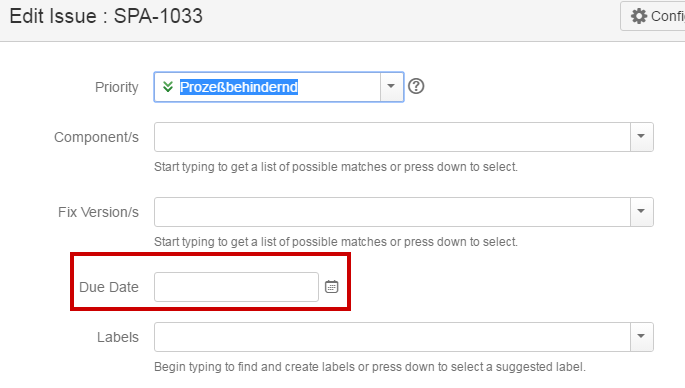Click the Priority help question mark icon
This screenshot has height=388, width=685.
(x=416, y=86)
